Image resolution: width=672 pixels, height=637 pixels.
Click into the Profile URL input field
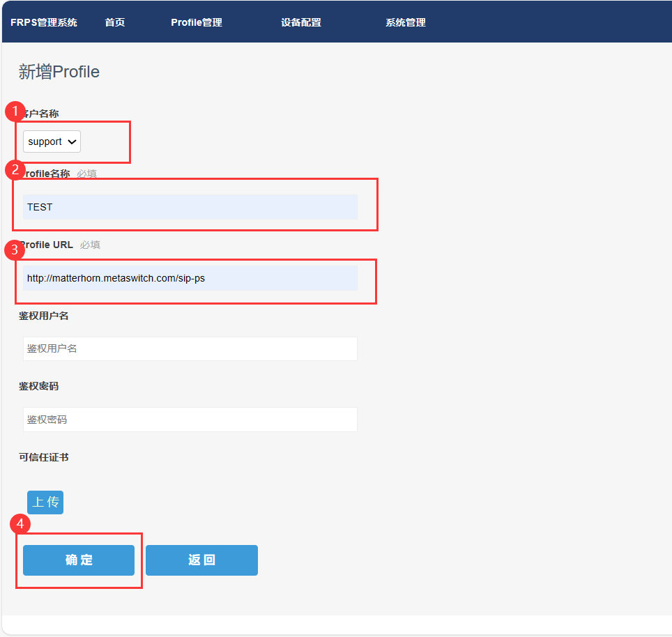pyautogui.click(x=190, y=278)
